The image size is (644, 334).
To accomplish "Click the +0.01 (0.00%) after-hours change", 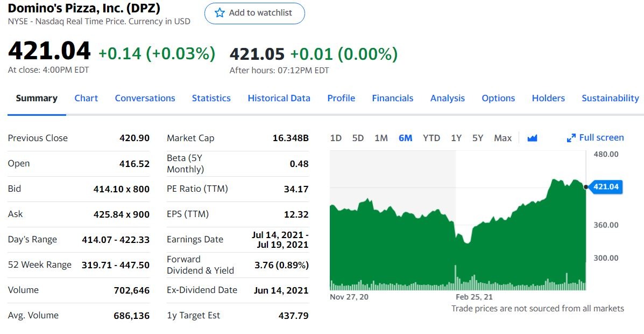I will (344, 54).
